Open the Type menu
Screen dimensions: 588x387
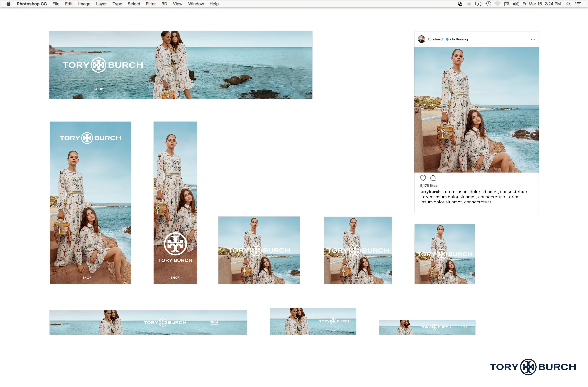pos(117,4)
